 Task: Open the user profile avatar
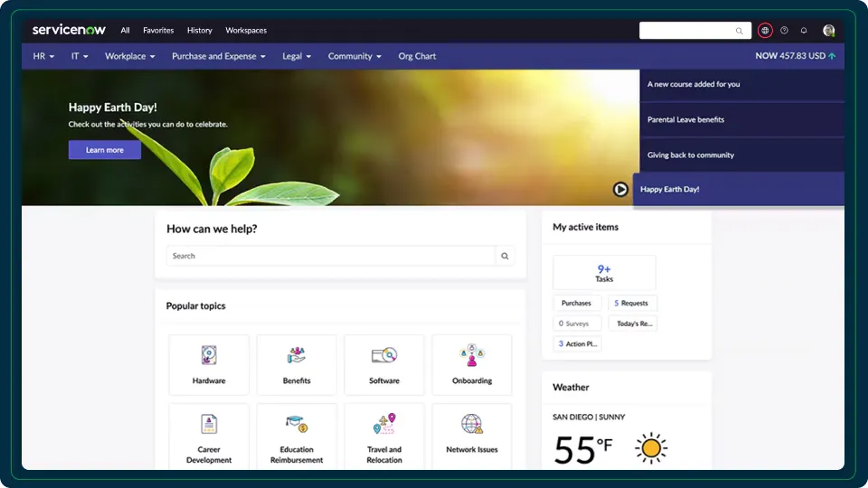coord(829,31)
